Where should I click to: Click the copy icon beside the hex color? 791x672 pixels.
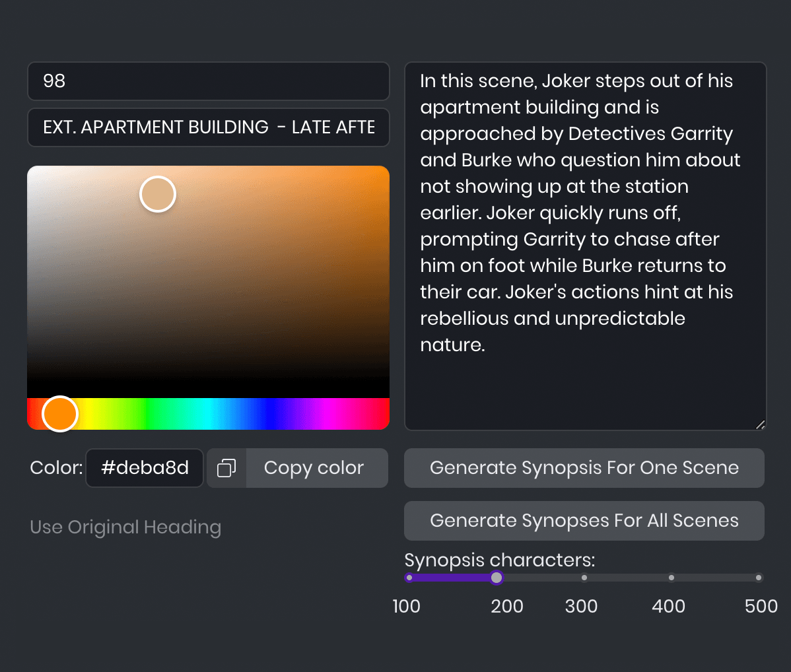pyautogui.click(x=226, y=467)
